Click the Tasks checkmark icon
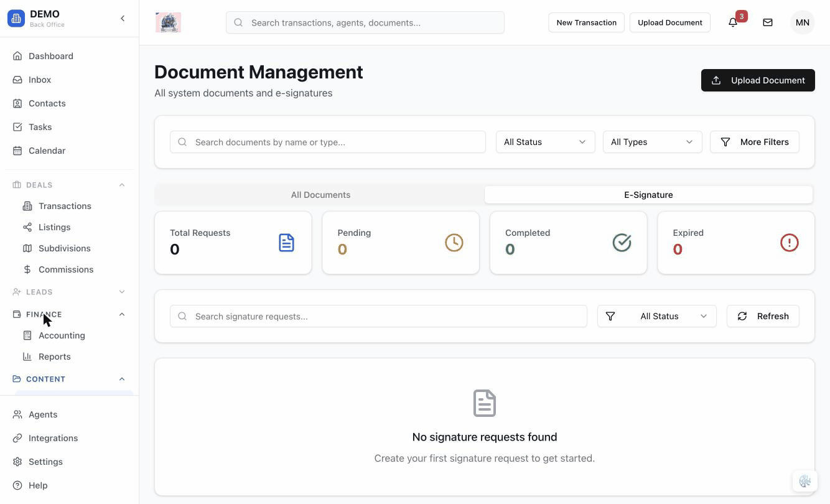 click(x=17, y=127)
